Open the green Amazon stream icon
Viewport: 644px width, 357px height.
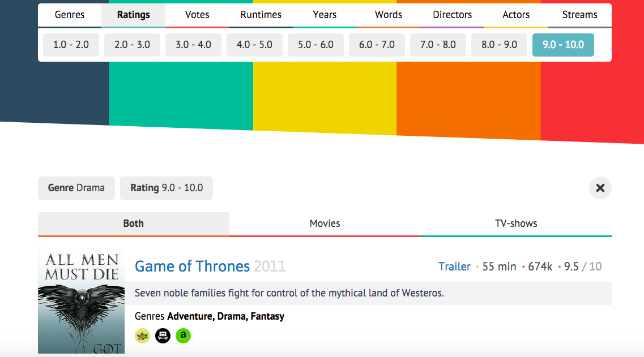point(183,336)
